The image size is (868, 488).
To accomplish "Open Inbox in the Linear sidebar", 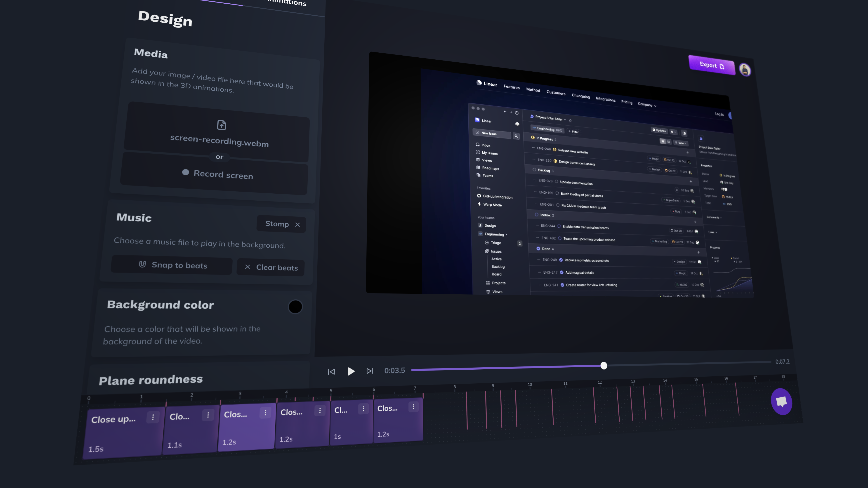I will [483, 145].
